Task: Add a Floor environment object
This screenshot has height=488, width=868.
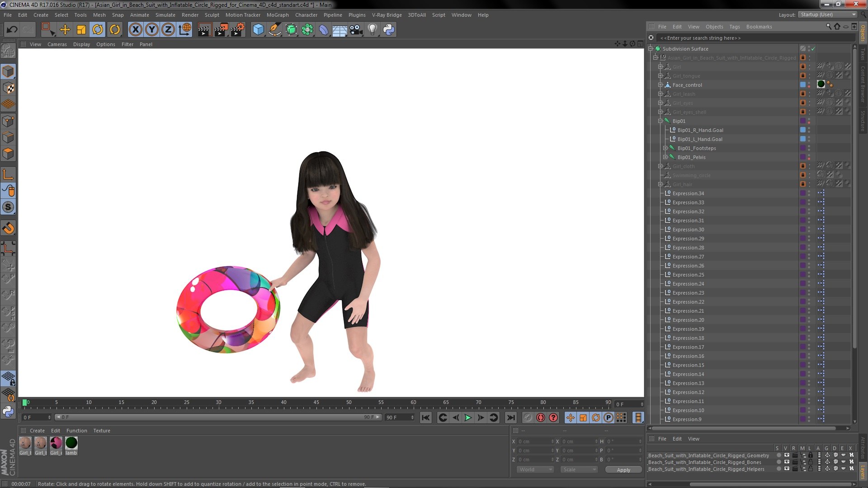Action: tap(340, 30)
